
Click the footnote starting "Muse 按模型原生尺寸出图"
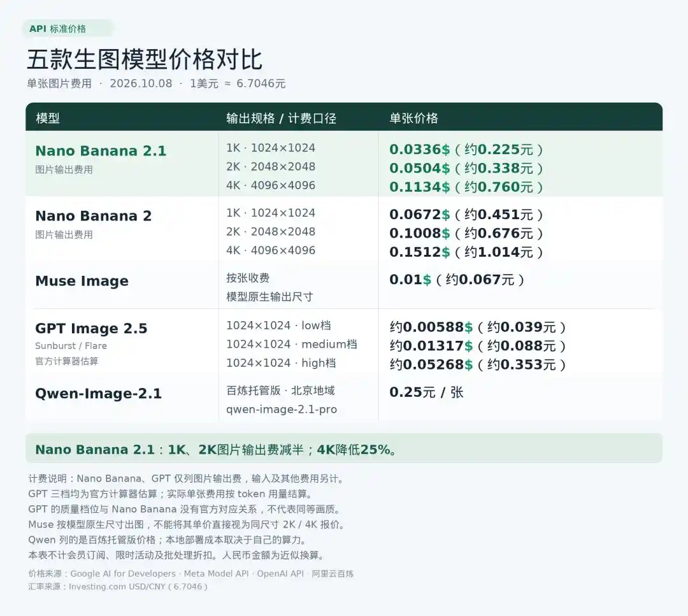(x=187, y=525)
